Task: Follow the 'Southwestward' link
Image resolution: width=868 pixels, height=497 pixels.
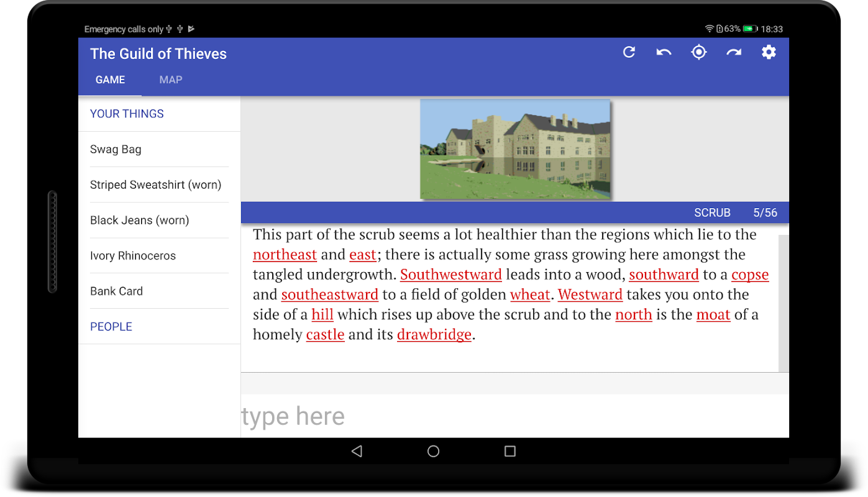Action: coord(451,275)
